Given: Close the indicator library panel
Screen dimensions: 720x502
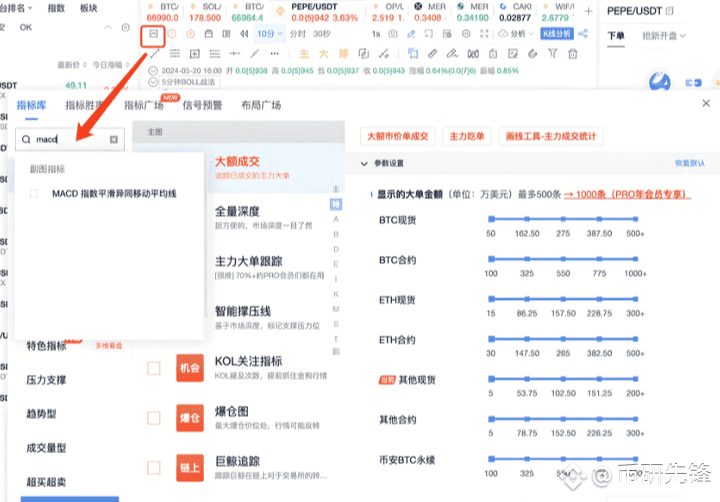Looking at the screenshot, I should 706,103.
